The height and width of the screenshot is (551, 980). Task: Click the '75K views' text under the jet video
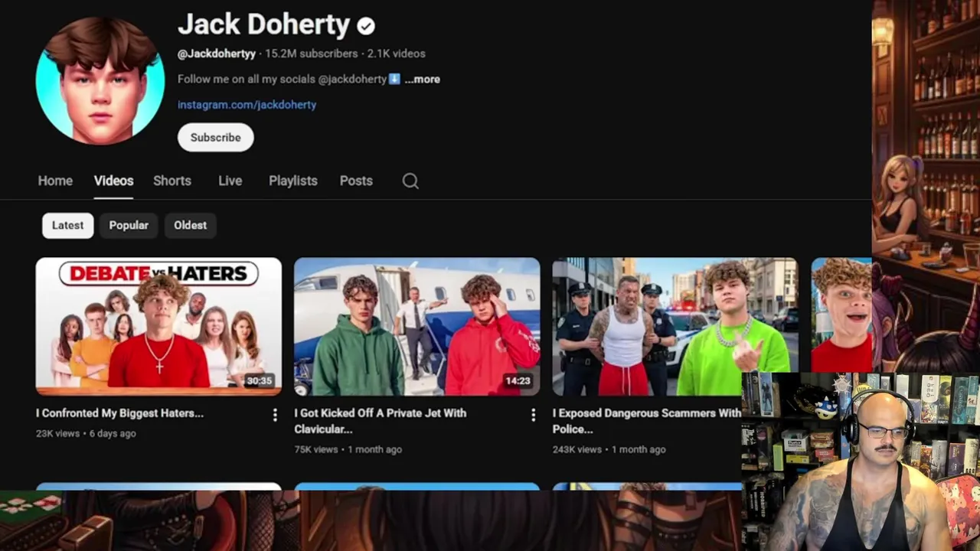[x=315, y=449]
